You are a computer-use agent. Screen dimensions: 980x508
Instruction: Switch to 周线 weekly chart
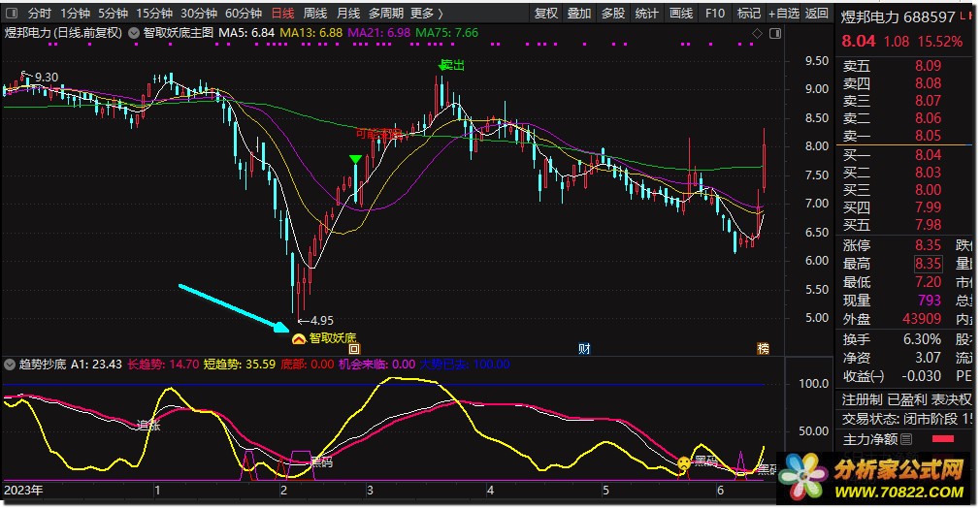(x=315, y=14)
